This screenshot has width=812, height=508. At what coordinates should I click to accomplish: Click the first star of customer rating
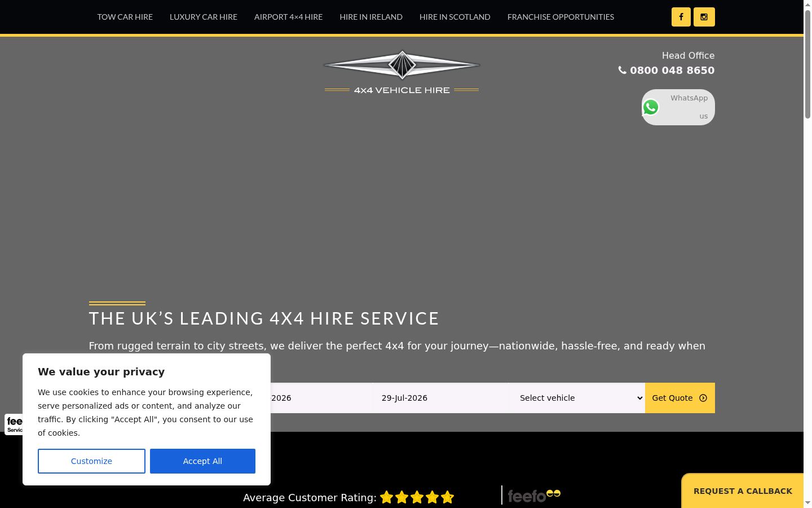pos(386,497)
